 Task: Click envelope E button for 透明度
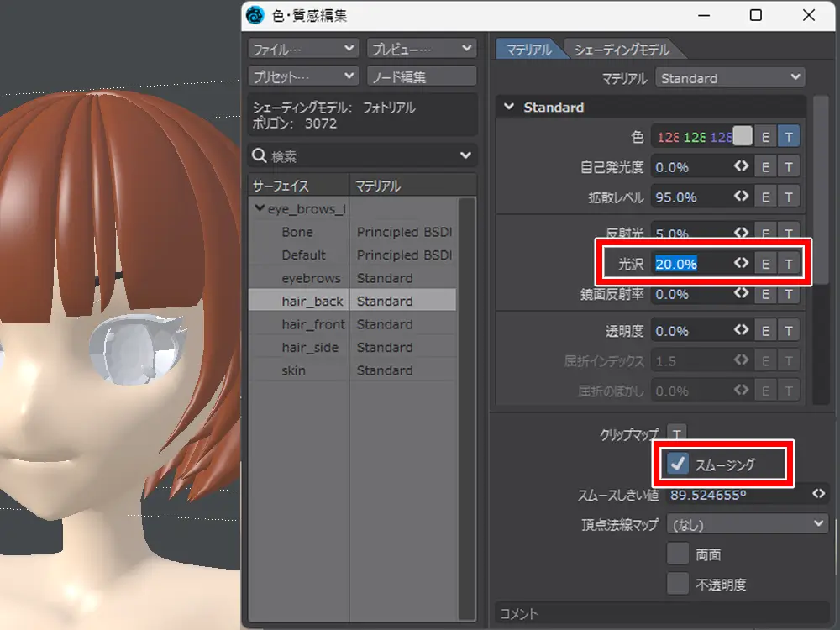click(765, 331)
